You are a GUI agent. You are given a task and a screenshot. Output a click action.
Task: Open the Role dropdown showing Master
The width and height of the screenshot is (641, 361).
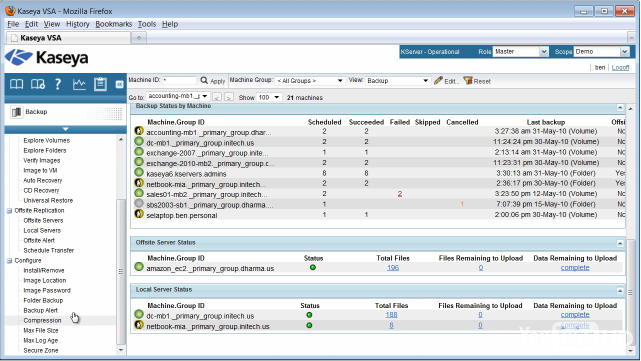coord(520,52)
